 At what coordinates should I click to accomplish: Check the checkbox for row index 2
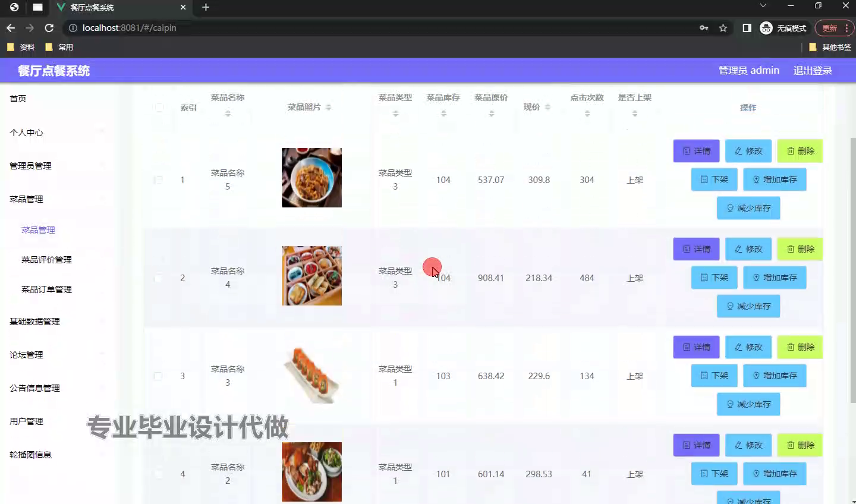pos(158,278)
